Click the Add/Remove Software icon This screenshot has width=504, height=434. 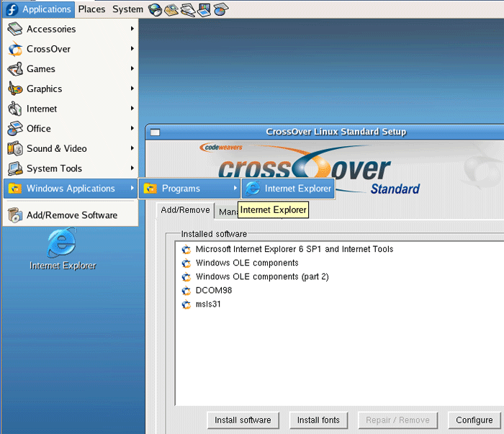(15, 215)
